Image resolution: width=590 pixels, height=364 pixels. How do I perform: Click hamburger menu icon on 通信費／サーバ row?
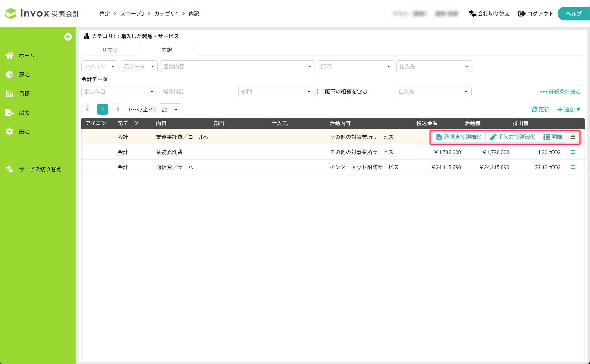tap(573, 167)
